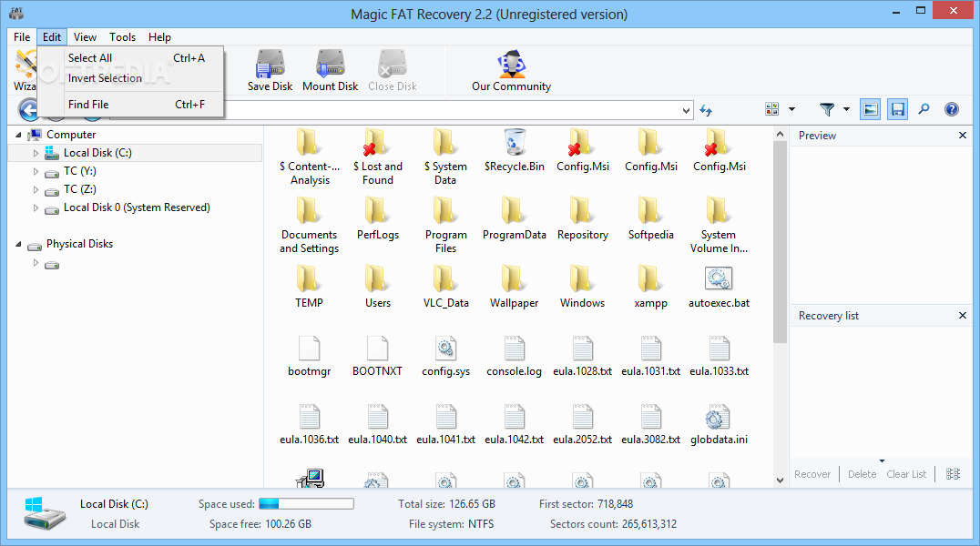Select the Documents and Settings folder
This screenshot has height=546, width=980.
tap(310, 225)
